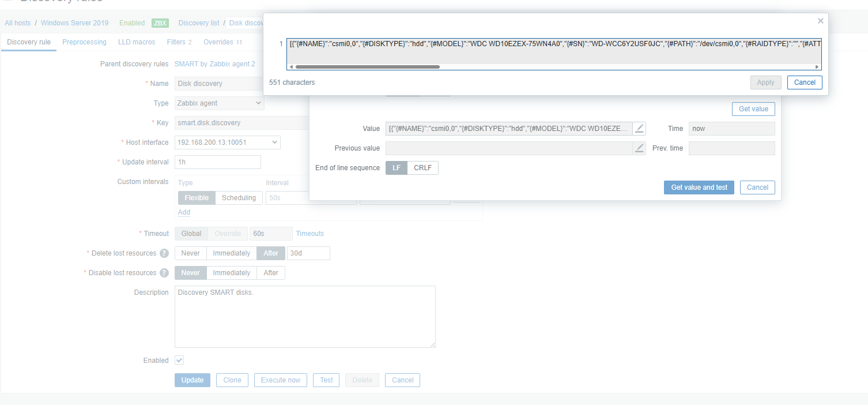The image size is (868, 405).
Task: Switch to the Discovery rule tab
Action: (29, 42)
